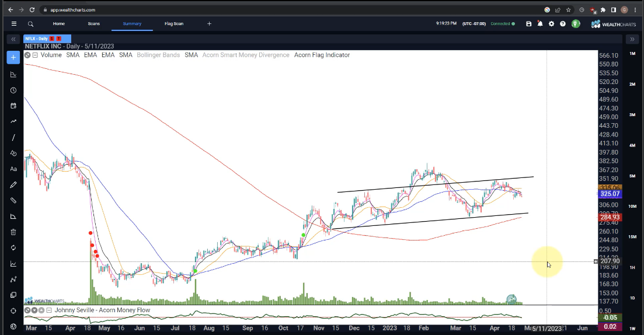The height and width of the screenshot is (335, 644).
Task: Select the 1H timeframe button
Action: pos(632,268)
